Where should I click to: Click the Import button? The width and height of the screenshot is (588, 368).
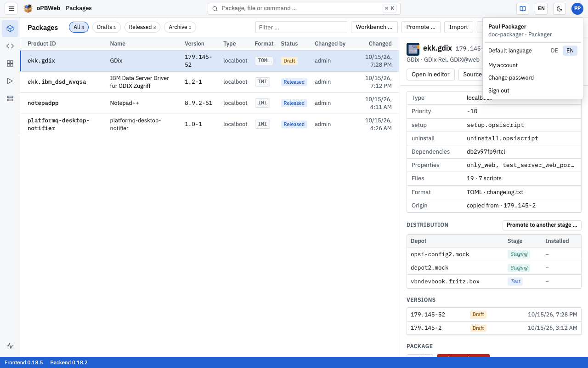(x=458, y=27)
